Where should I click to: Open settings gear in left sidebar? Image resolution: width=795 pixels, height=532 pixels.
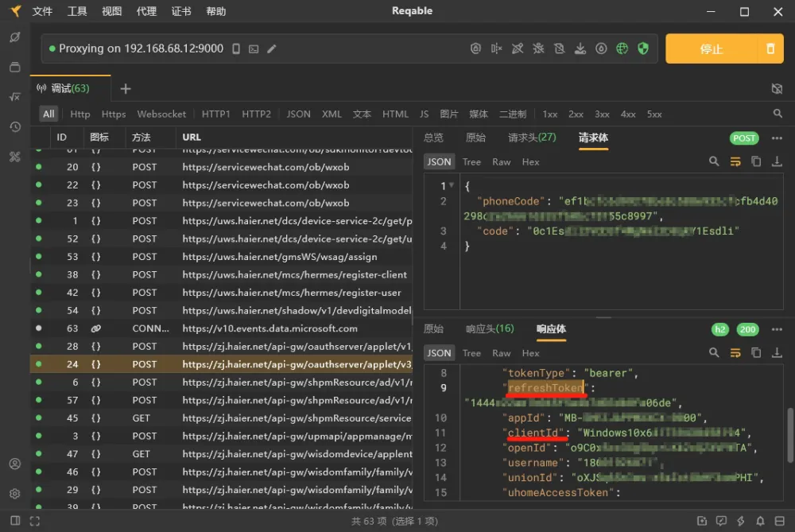pyautogui.click(x=14, y=494)
